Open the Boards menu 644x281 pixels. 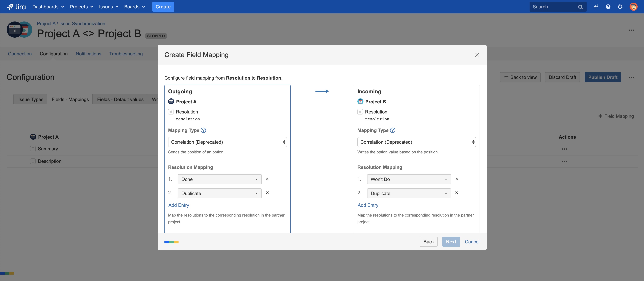coord(134,7)
